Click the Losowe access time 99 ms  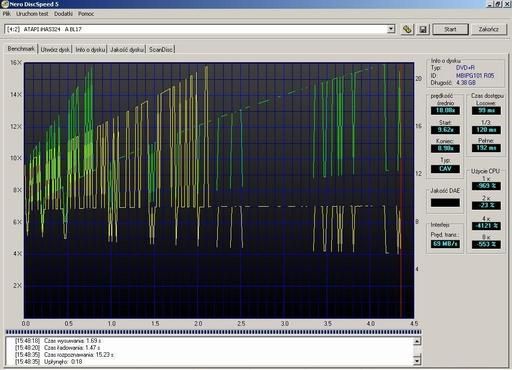point(486,110)
